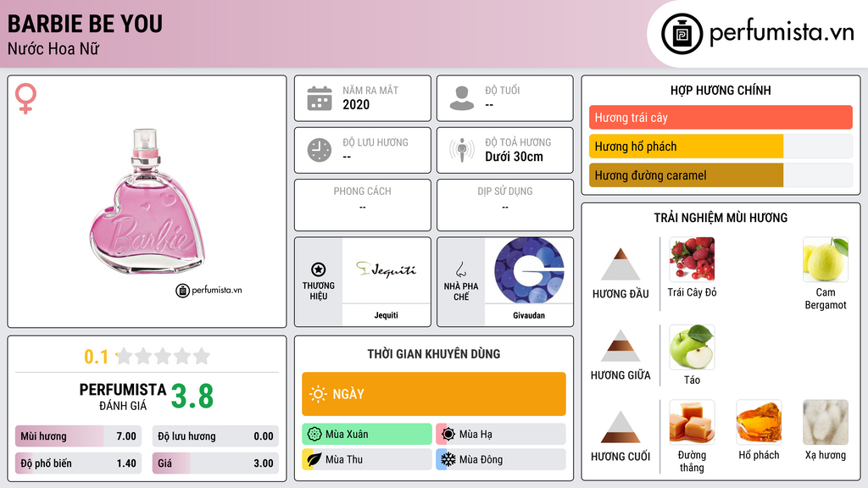Click the Jequiti brand name label

coord(386,315)
